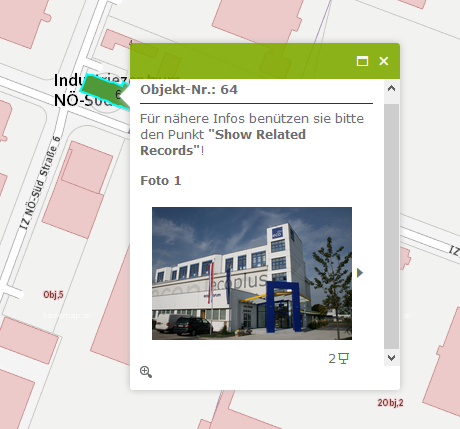Click the popup scrollbar up arrow
The width and height of the screenshot is (460, 429).
391,88
